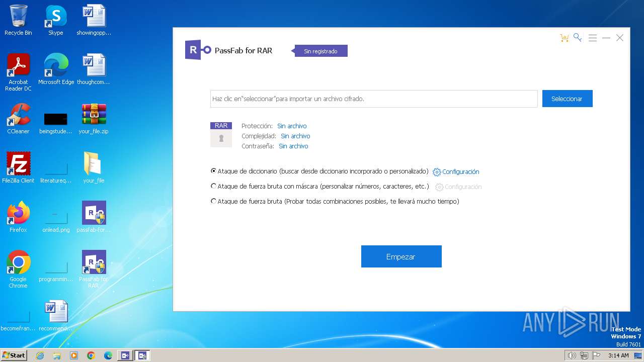Open Windows Explorer from taskbar
The image size is (644, 362).
point(57,355)
